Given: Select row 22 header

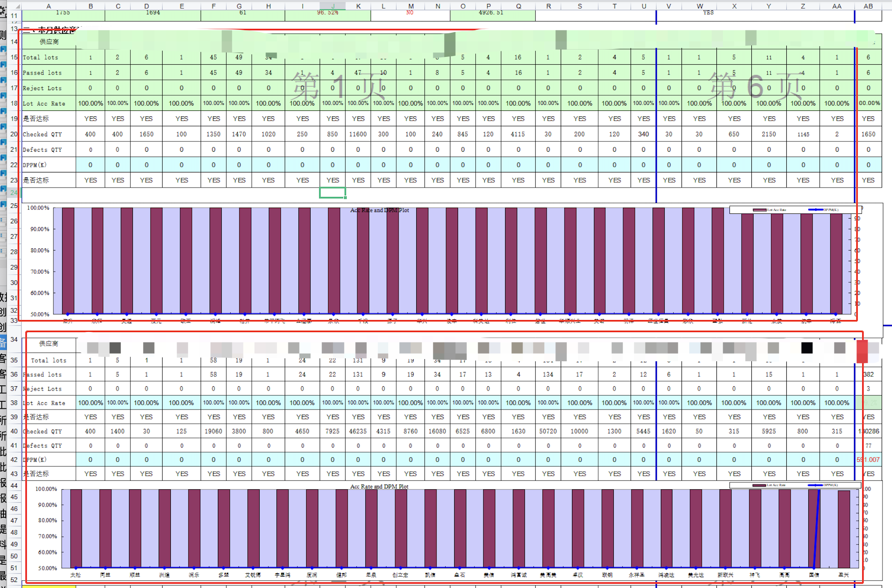Looking at the screenshot, I should (14, 165).
